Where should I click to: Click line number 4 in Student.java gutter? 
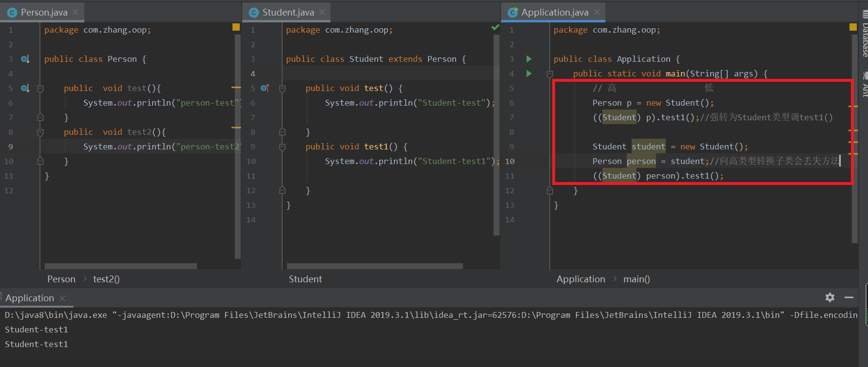[x=252, y=73]
